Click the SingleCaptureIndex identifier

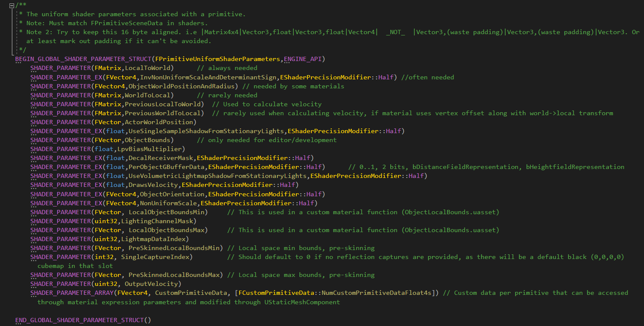point(155,256)
